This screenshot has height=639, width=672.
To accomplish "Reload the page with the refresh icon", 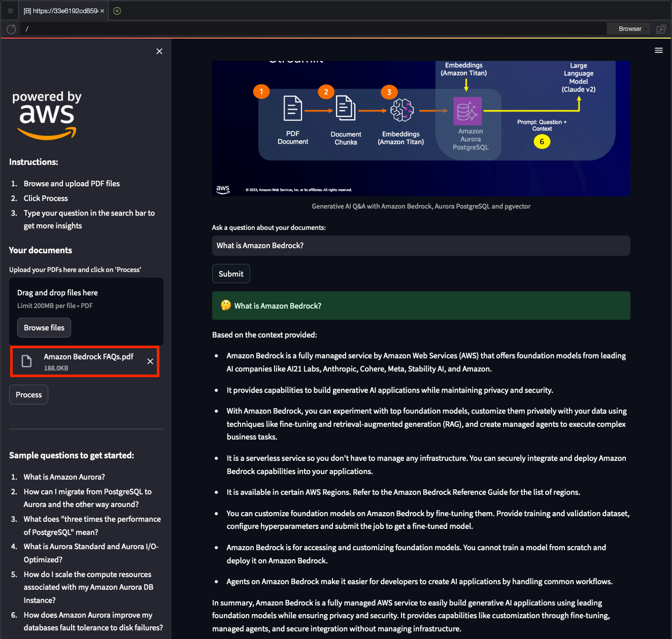I will tap(11, 29).
